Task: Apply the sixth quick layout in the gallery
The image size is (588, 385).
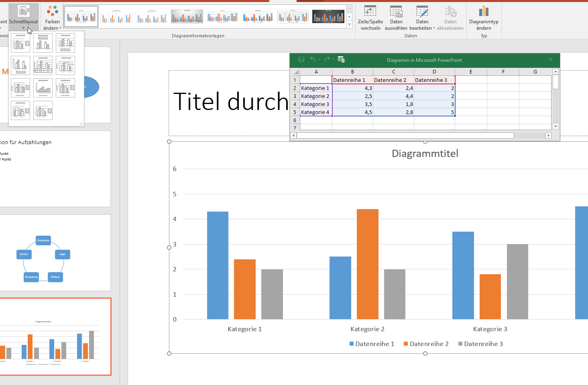Action: tap(65, 65)
